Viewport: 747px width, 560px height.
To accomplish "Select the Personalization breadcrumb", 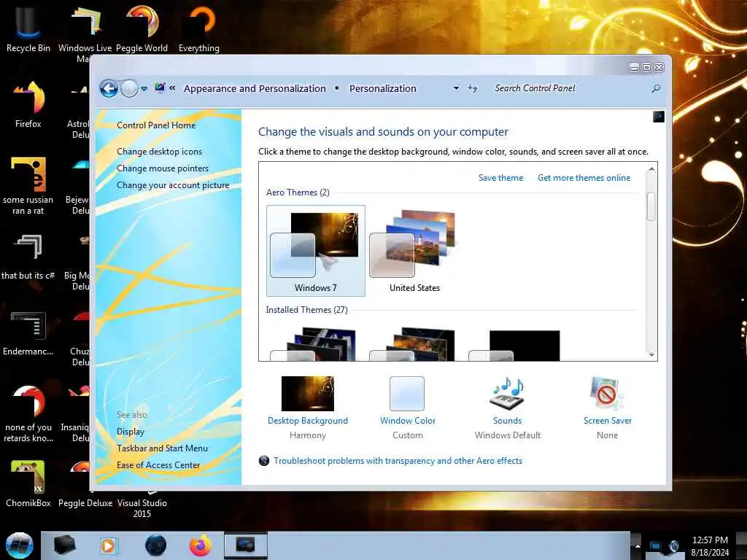I will [382, 88].
